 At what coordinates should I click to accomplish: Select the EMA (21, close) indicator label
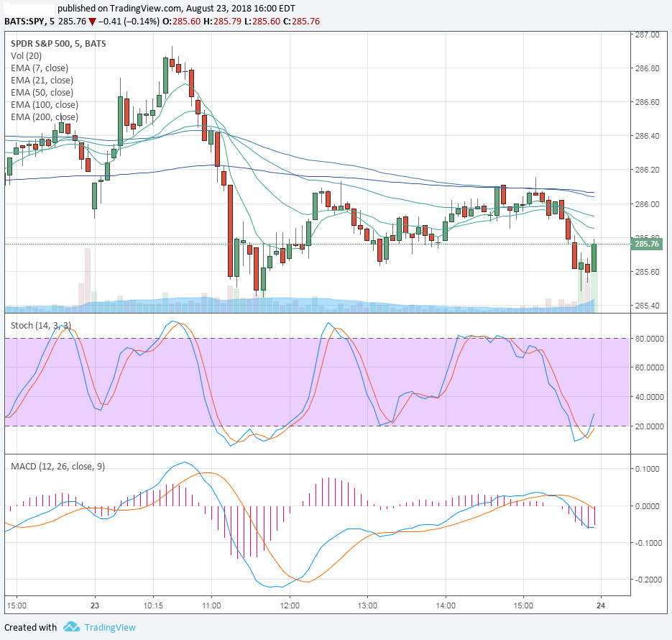[42, 80]
